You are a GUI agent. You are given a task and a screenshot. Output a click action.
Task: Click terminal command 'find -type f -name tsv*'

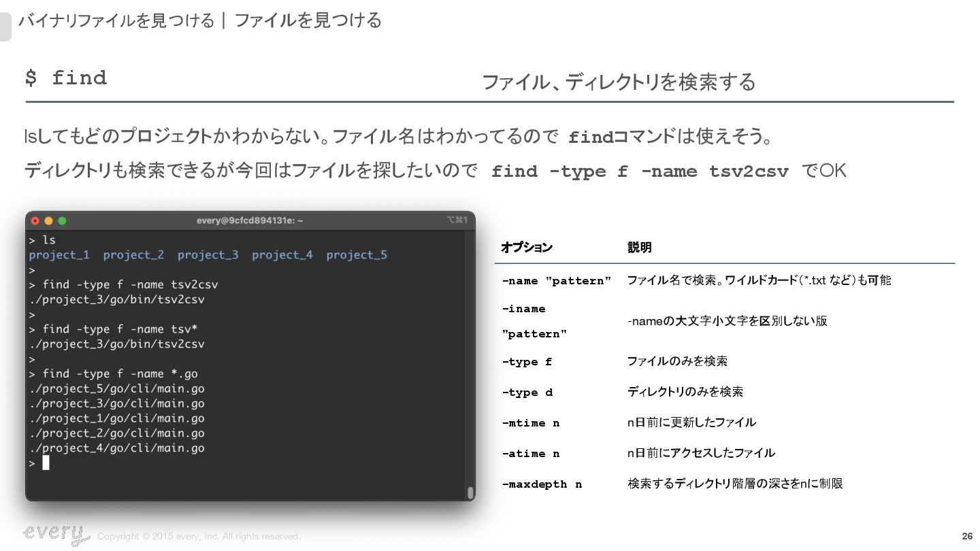(x=120, y=329)
